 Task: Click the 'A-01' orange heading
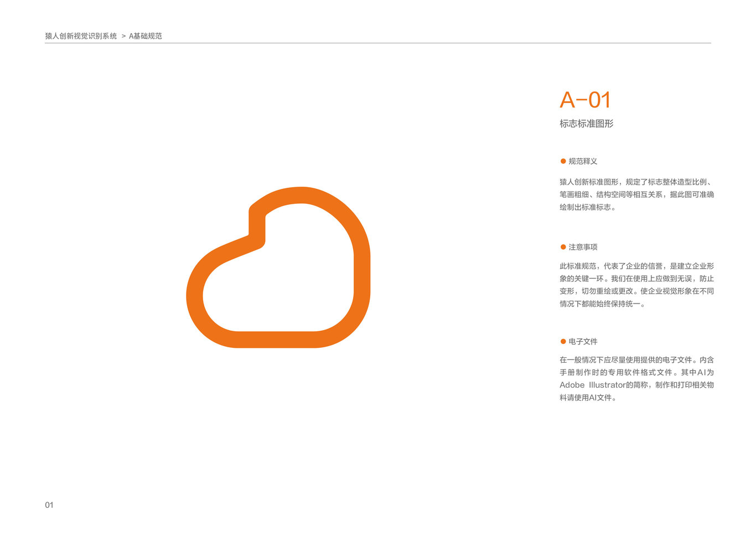coord(585,100)
